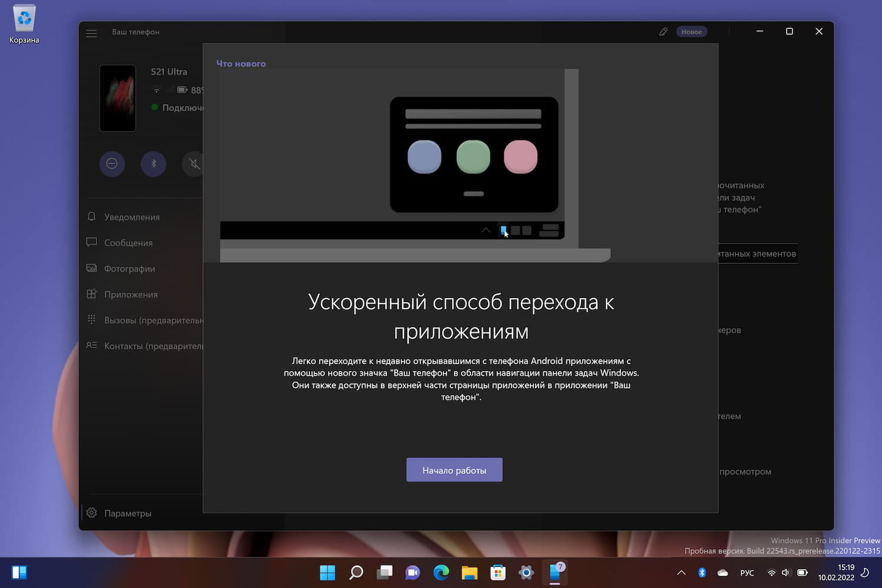Close the Ваш телефон window

click(x=819, y=32)
